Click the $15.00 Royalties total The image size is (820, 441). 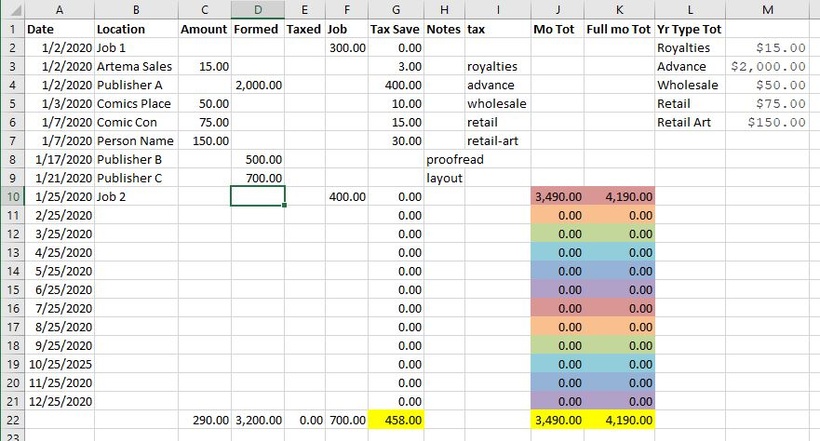(767, 48)
